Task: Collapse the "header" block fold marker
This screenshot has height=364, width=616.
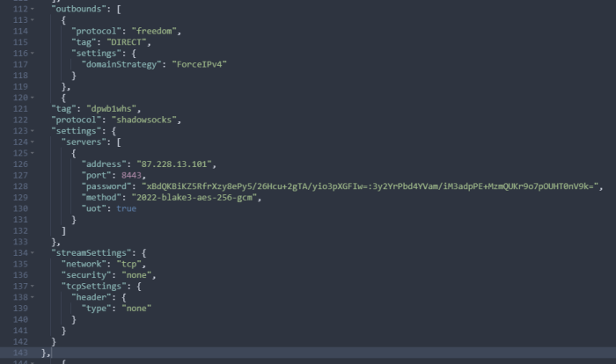Action: point(33,297)
